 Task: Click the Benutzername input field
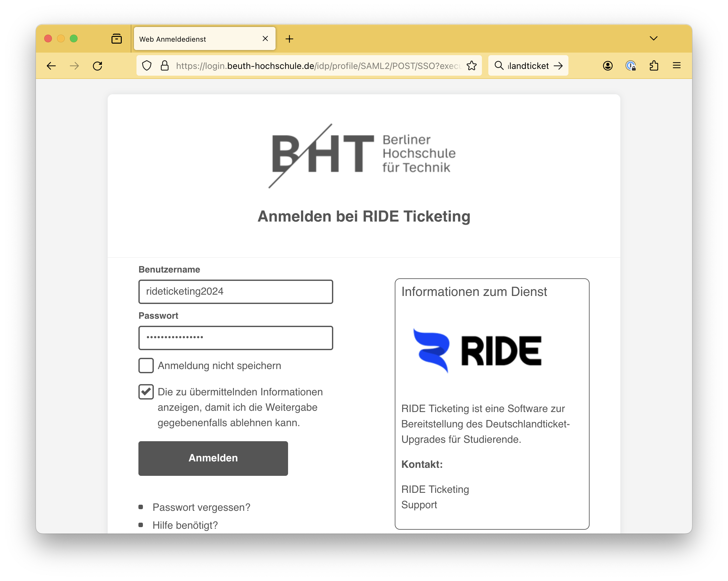pos(236,291)
